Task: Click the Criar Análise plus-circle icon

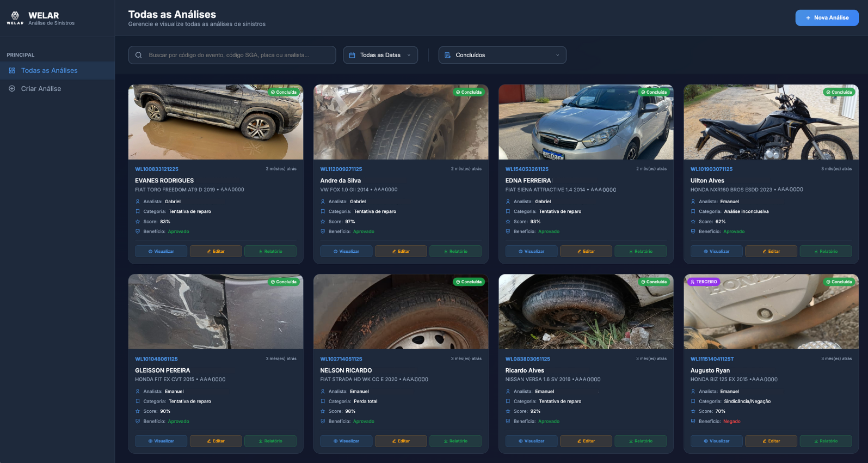Action: click(12, 89)
